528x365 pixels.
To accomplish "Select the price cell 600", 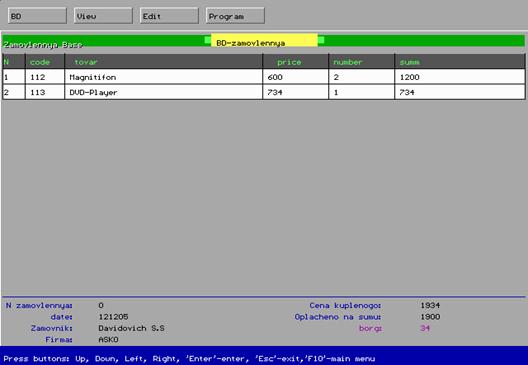I will tap(295, 77).
